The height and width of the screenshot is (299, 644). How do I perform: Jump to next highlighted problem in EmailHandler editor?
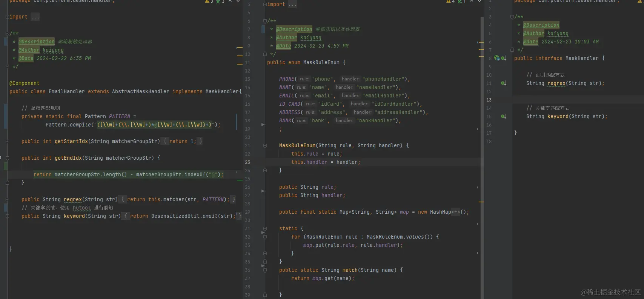238,1
